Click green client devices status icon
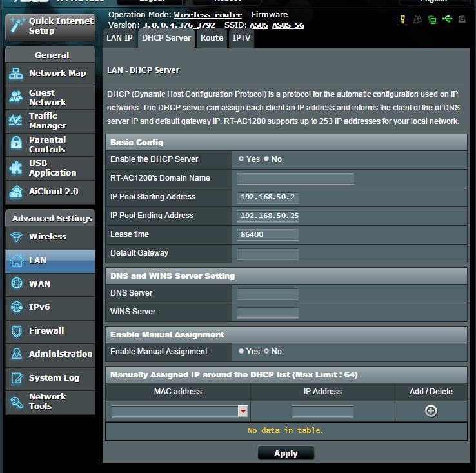Viewport: 476px width, 473px height. pos(432,20)
